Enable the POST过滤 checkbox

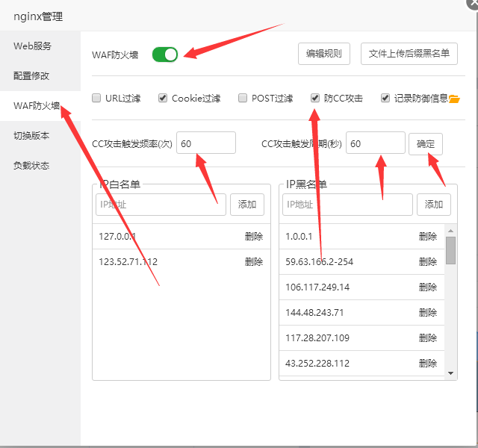pyautogui.click(x=243, y=98)
